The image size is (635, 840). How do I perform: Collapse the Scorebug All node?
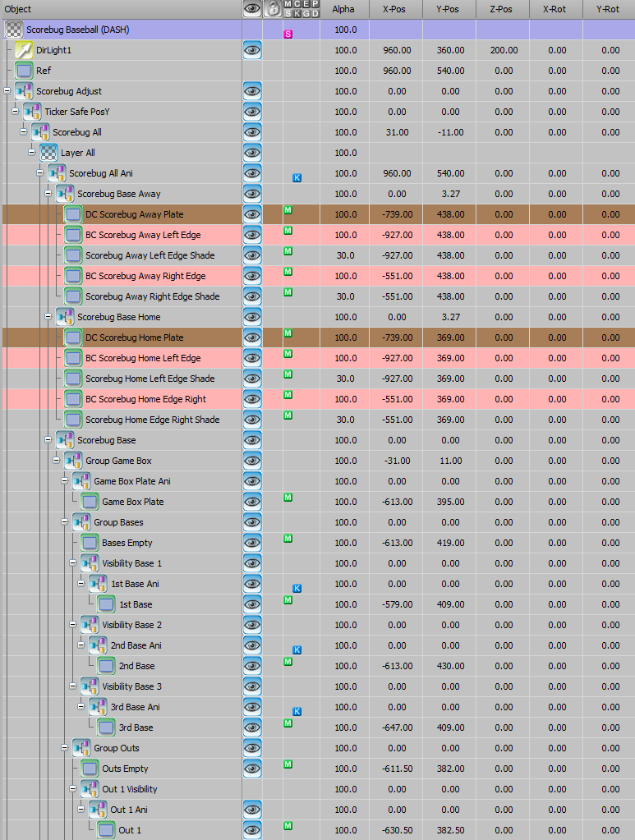pyautogui.click(x=24, y=131)
